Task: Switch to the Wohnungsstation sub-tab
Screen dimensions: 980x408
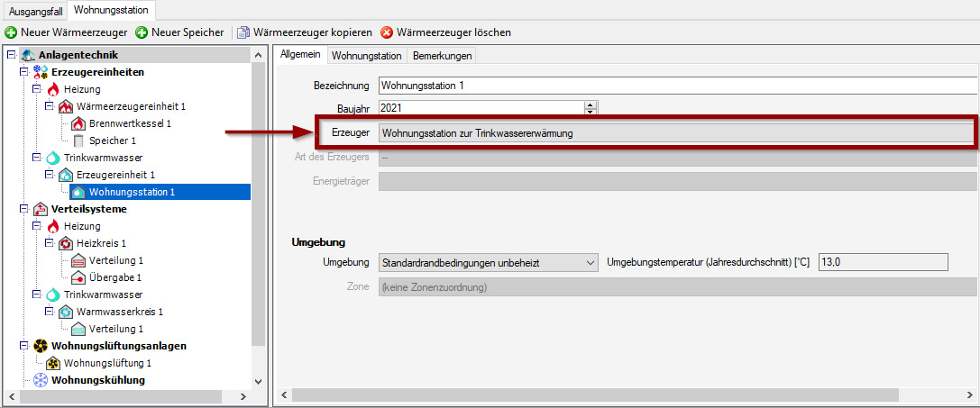Action: coord(366,56)
